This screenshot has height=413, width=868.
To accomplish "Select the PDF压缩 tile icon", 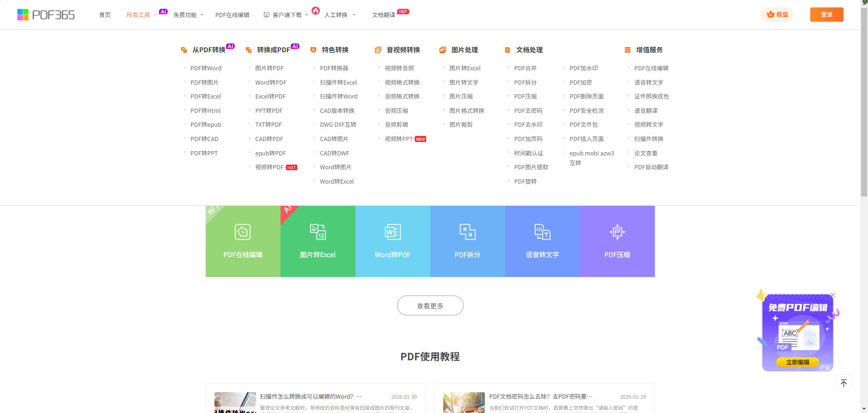I will (617, 232).
